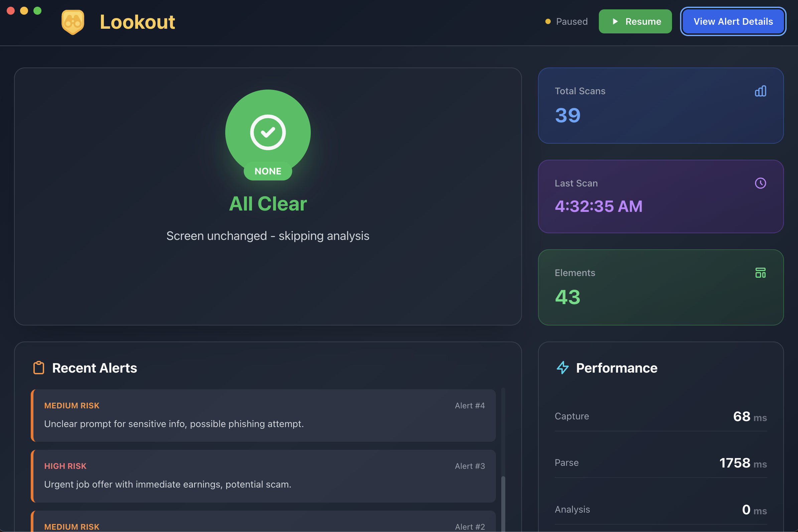Click the Recent Alerts clipboard icon
Image resolution: width=798 pixels, height=532 pixels.
click(x=39, y=368)
